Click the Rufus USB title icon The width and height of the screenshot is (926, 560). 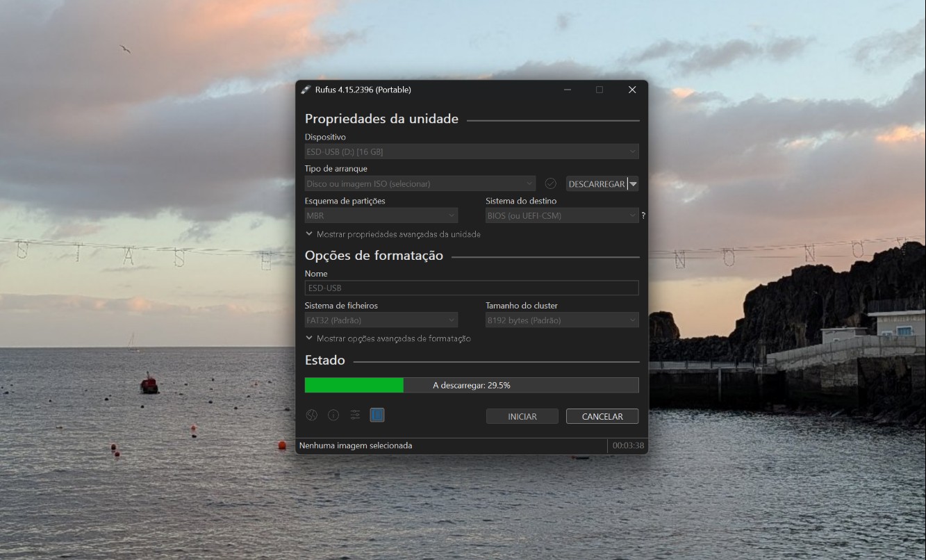(306, 90)
